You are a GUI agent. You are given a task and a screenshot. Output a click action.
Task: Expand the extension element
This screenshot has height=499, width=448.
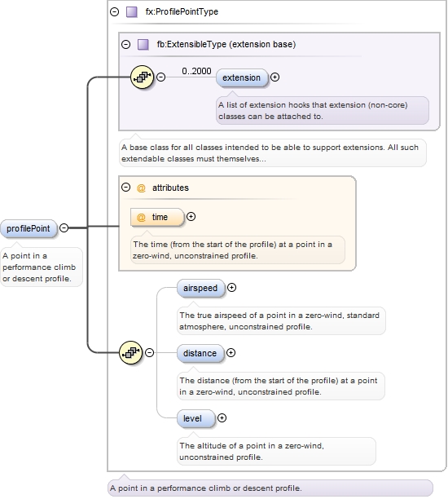click(275, 77)
